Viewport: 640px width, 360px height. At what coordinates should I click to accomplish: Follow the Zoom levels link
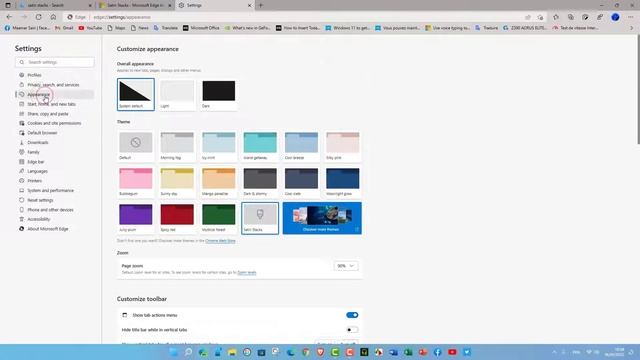tap(247, 272)
